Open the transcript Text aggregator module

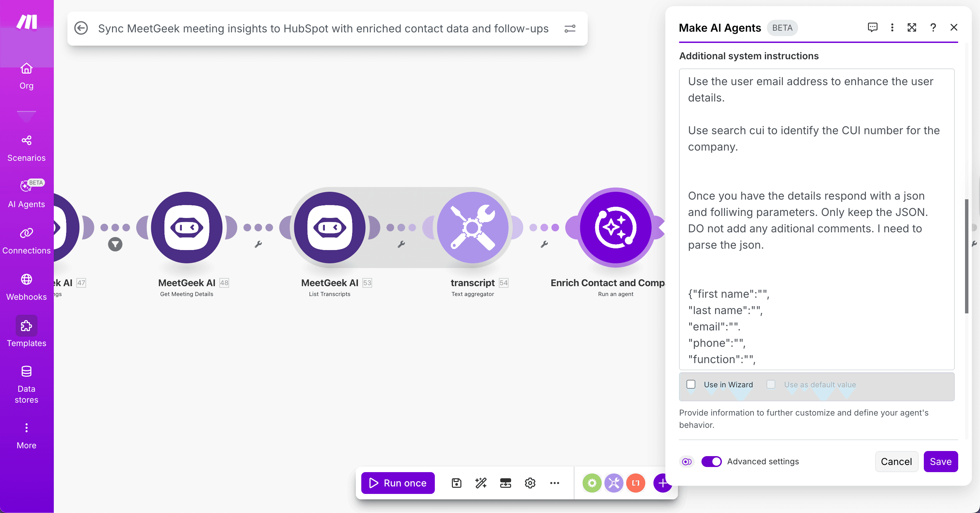point(472,227)
